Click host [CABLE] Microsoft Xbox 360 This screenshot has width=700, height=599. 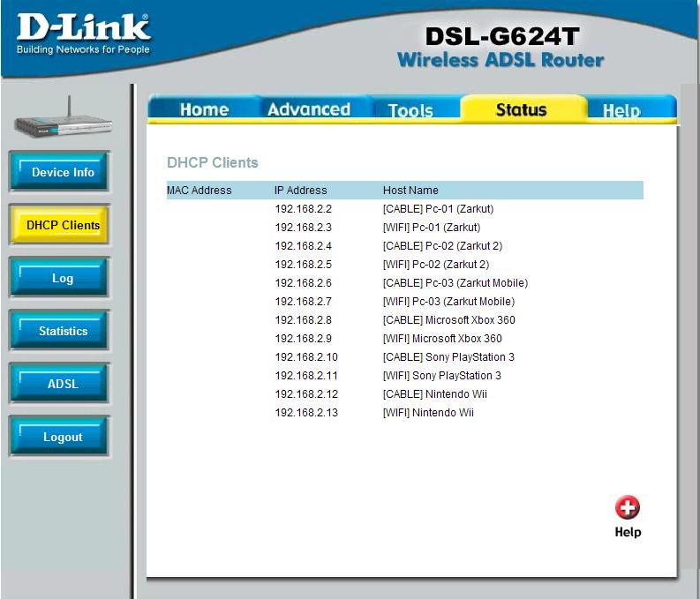448,320
